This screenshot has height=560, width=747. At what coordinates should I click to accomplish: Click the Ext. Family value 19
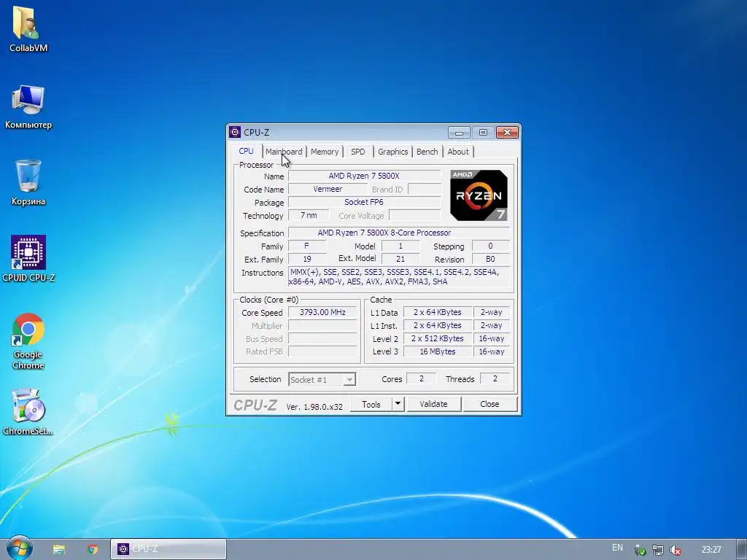[x=307, y=259]
